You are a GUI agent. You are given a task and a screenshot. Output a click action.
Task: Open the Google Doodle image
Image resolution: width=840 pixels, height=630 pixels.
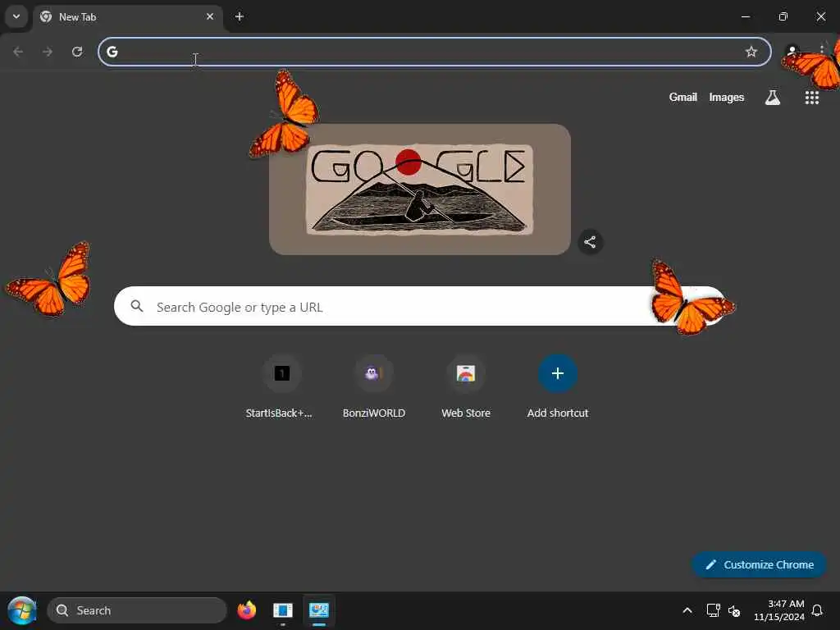[419, 189]
